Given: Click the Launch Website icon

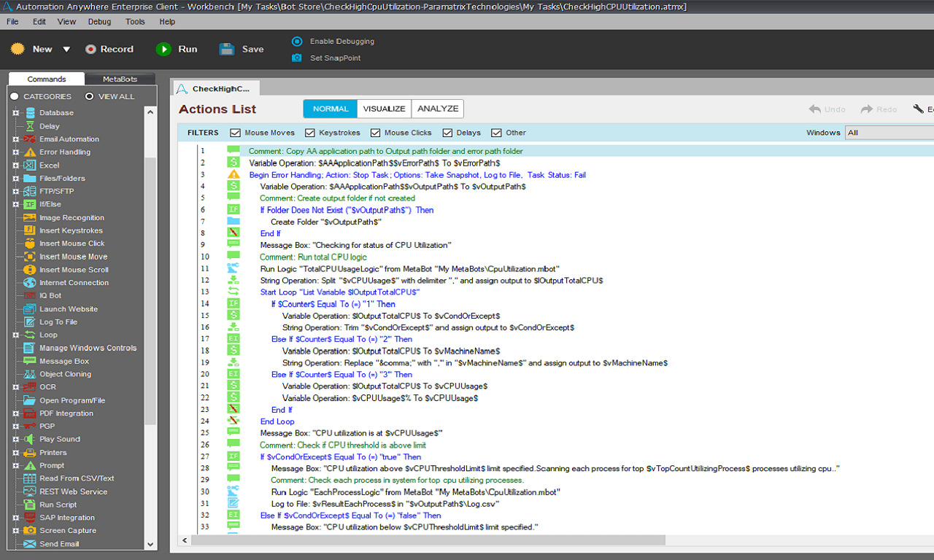Looking at the screenshot, I should (x=30, y=309).
